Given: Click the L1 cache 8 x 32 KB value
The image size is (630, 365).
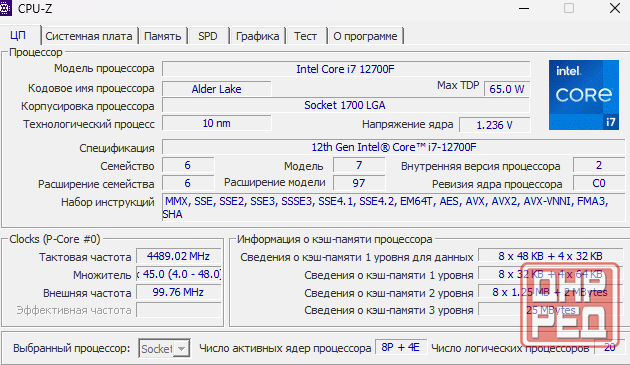Looking at the screenshot, I should 550,274.
